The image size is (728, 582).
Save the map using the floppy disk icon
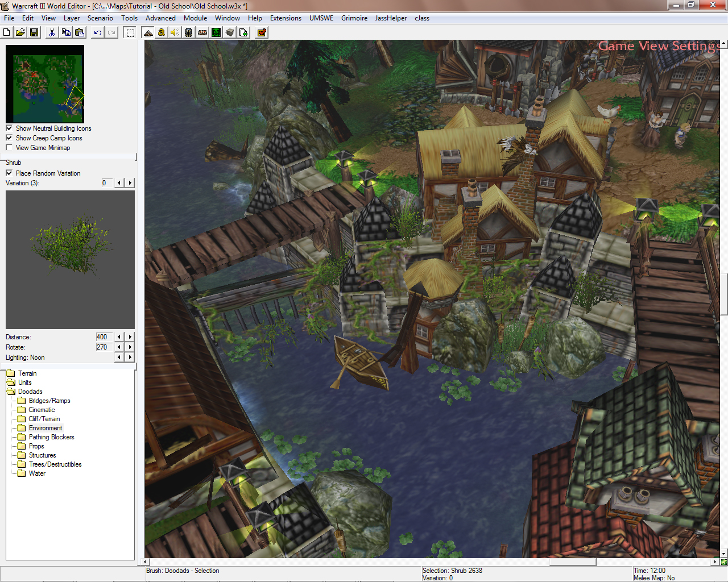point(34,32)
